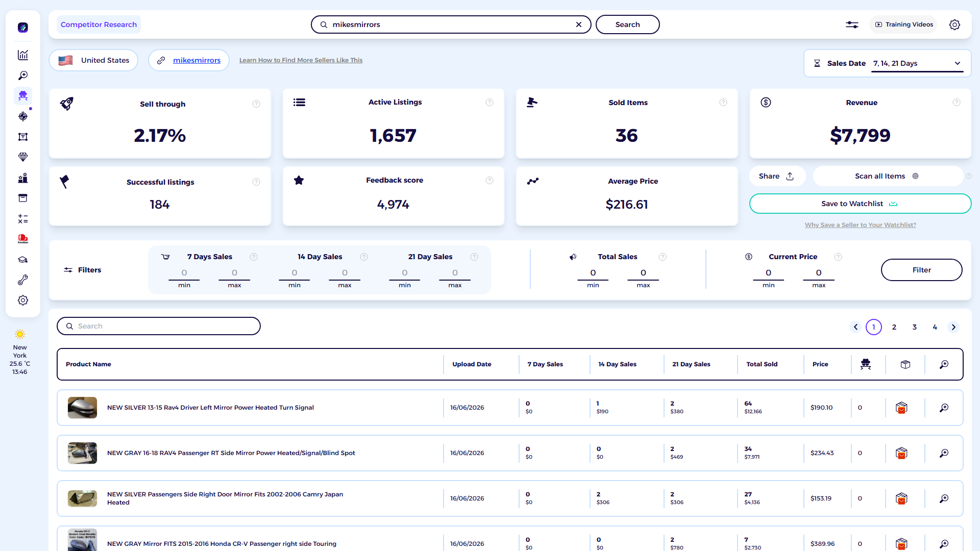Click the Search button
The width and height of the screenshot is (980, 551).
pyautogui.click(x=627, y=24)
